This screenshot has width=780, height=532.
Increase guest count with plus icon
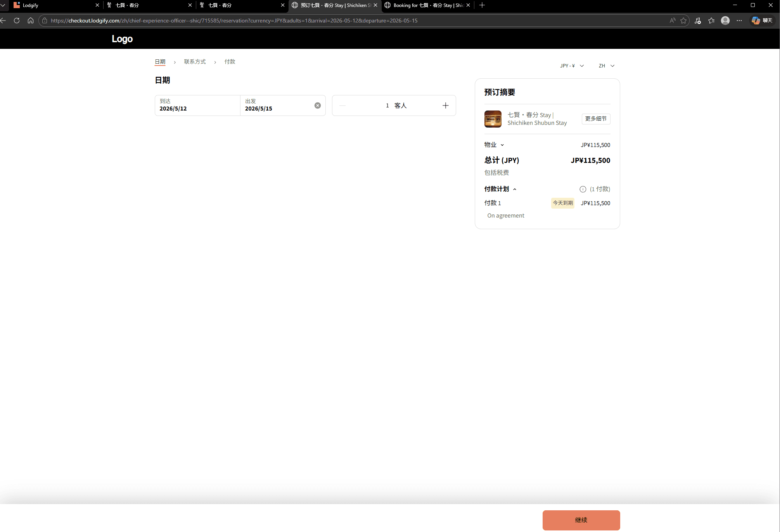coord(445,105)
